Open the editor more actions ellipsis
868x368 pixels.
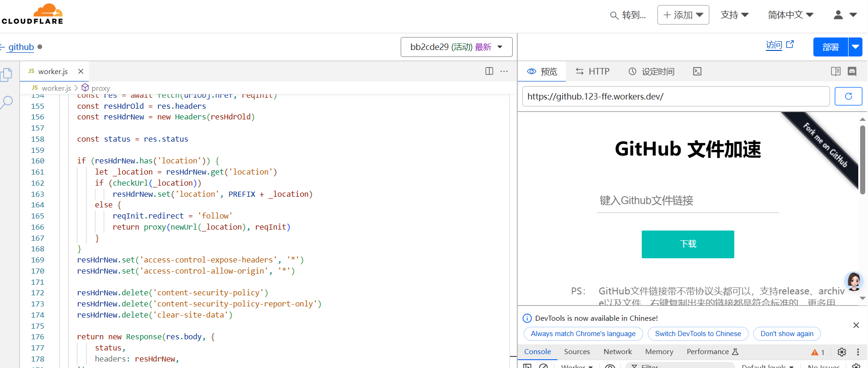click(x=504, y=71)
